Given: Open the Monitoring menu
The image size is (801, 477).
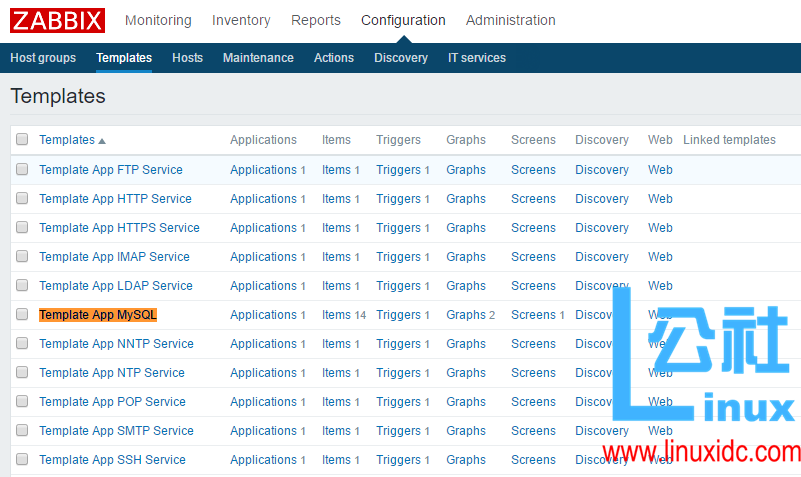Looking at the screenshot, I should click(x=158, y=20).
